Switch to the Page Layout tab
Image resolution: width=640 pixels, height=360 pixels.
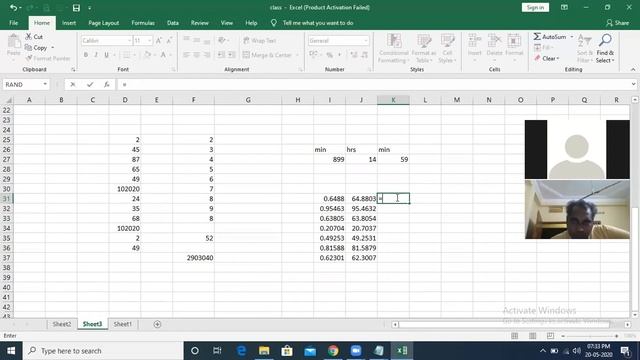tap(104, 23)
